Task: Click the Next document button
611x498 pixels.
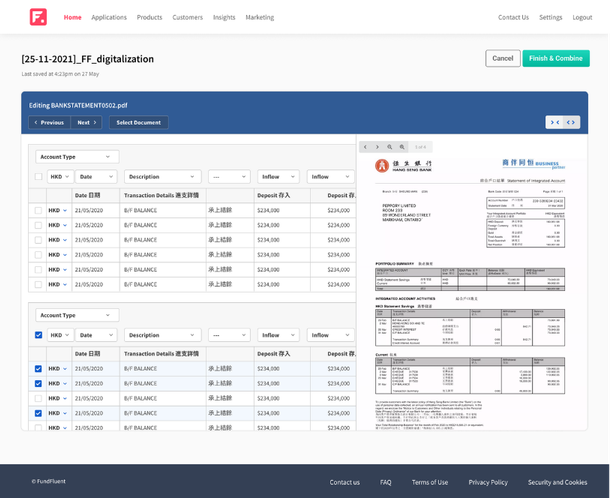Action: (x=87, y=122)
